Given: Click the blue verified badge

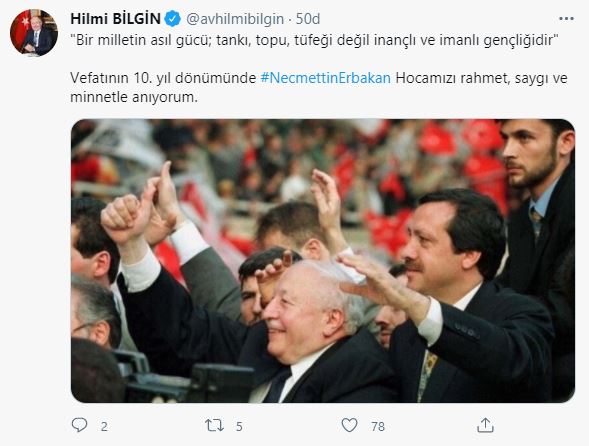Looking at the screenshot, I should click(x=173, y=19).
